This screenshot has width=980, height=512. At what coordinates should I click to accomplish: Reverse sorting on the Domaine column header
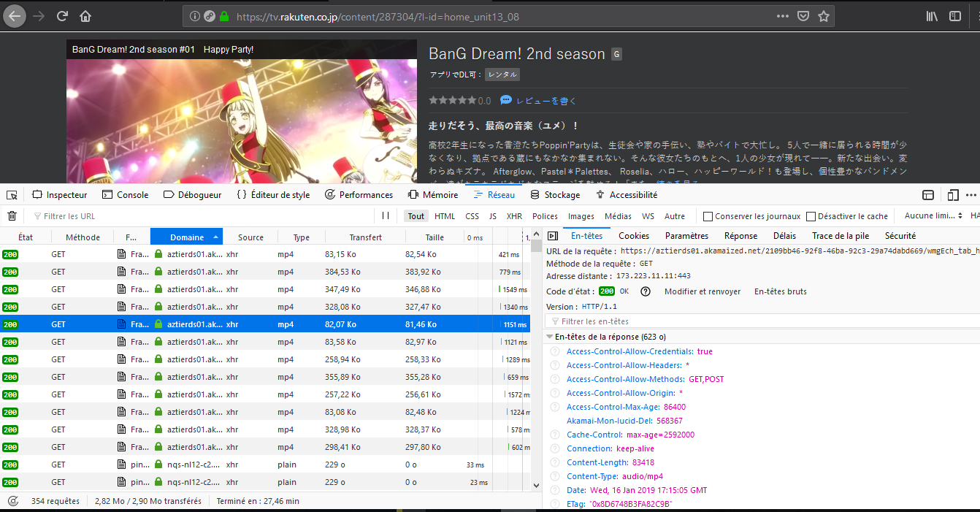187,237
